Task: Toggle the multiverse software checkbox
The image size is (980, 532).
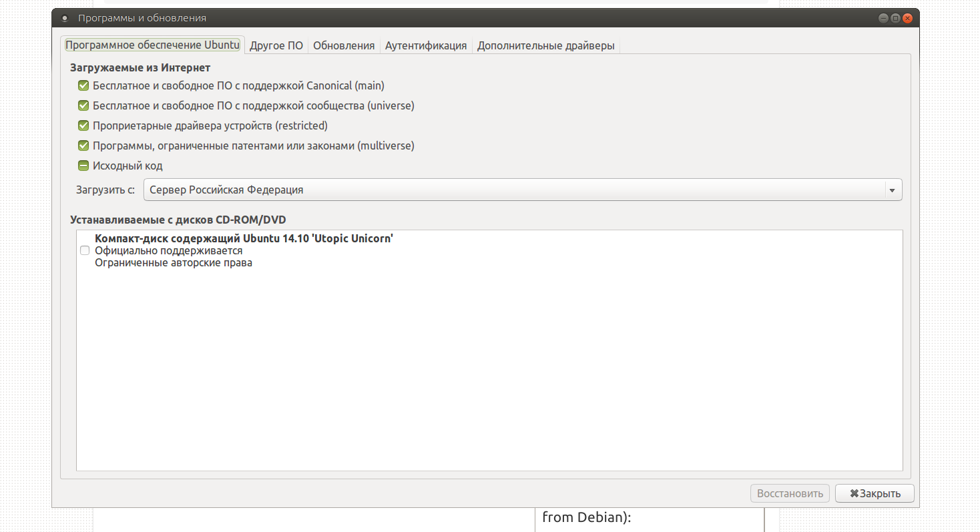Action: [83, 146]
